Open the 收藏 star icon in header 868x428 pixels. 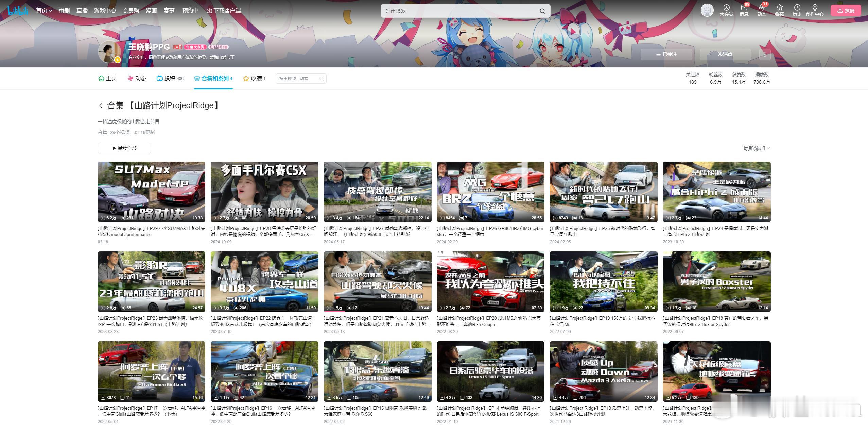[779, 8]
